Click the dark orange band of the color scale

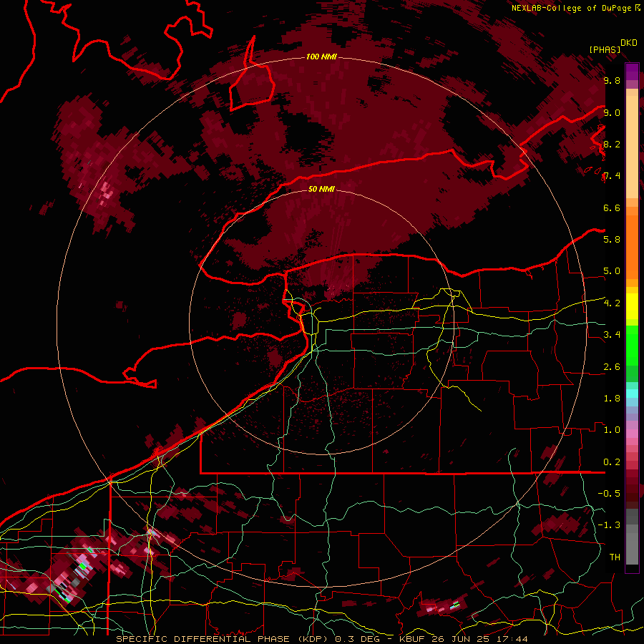tap(632, 247)
